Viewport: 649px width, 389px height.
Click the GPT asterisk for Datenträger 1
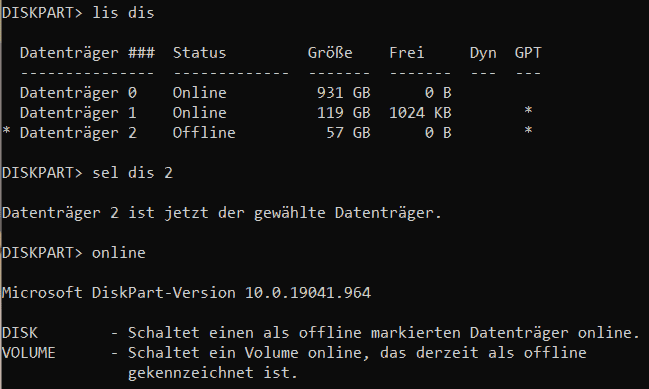click(x=528, y=111)
